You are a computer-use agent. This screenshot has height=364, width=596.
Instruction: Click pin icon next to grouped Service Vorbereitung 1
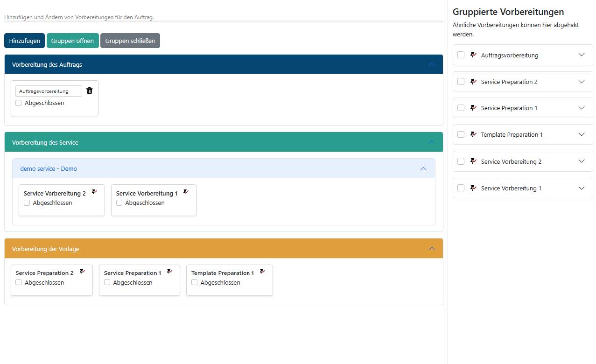(x=473, y=188)
